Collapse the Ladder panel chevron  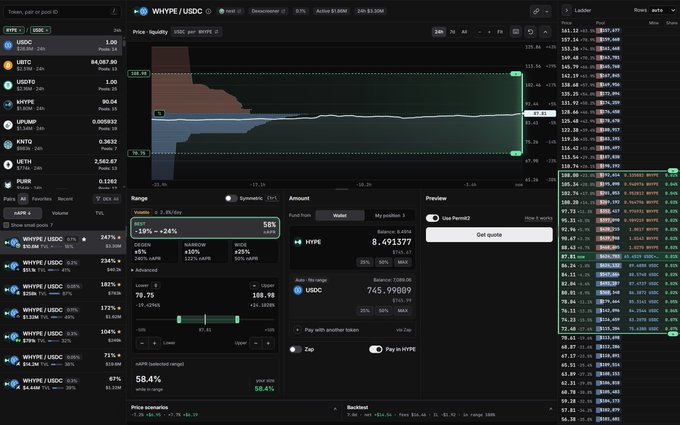(x=566, y=10)
